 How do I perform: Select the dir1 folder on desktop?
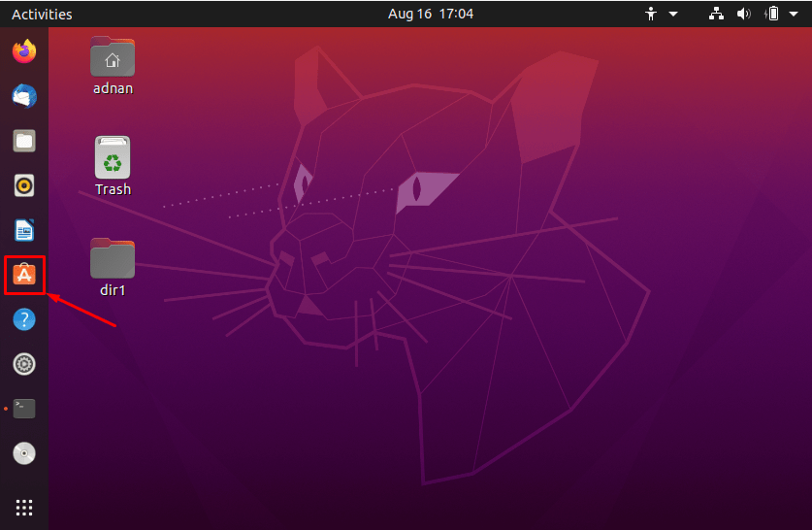tap(113, 267)
